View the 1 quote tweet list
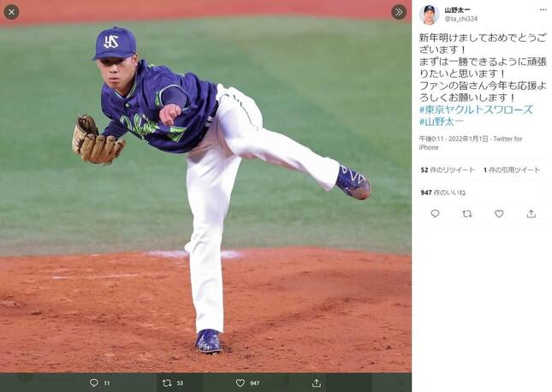552x392 pixels. pyautogui.click(x=512, y=170)
